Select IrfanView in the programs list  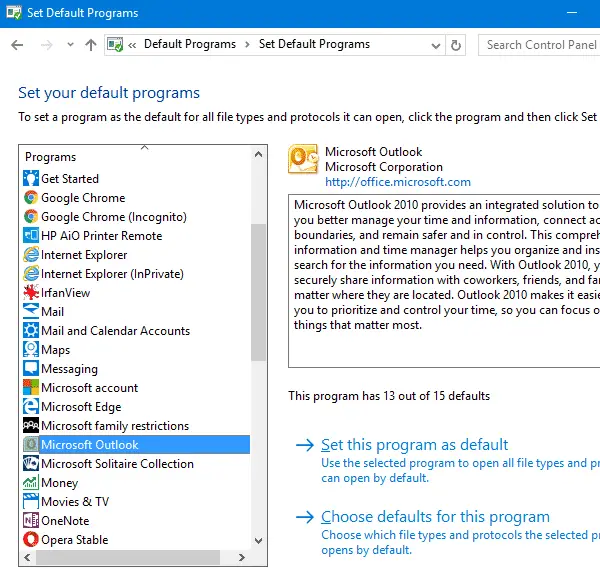[x=136, y=293]
